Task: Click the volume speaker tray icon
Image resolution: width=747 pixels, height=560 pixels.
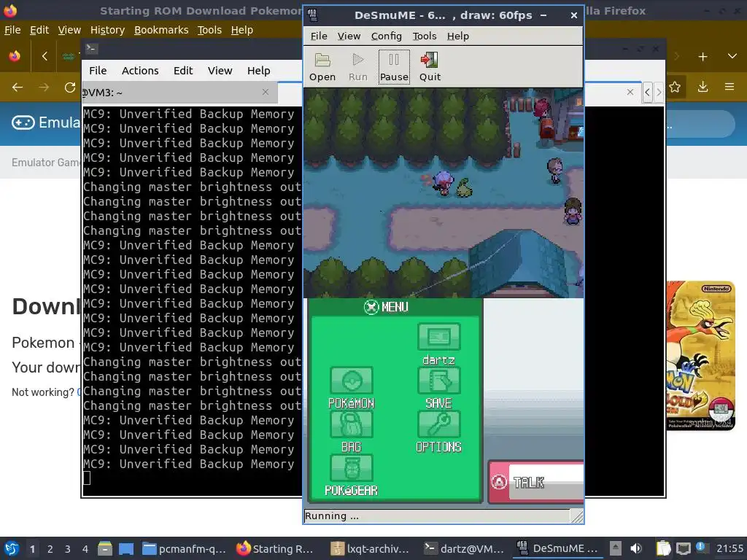Action: pos(635,548)
